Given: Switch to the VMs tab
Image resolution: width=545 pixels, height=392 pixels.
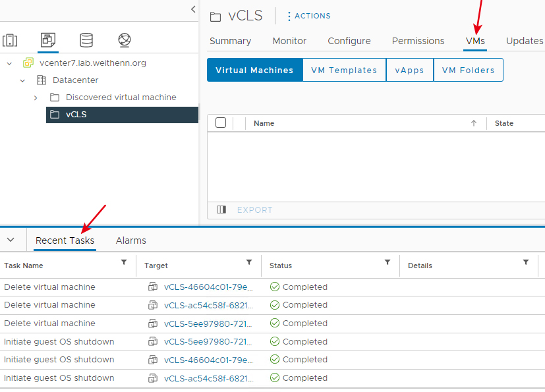Looking at the screenshot, I should click(x=475, y=41).
